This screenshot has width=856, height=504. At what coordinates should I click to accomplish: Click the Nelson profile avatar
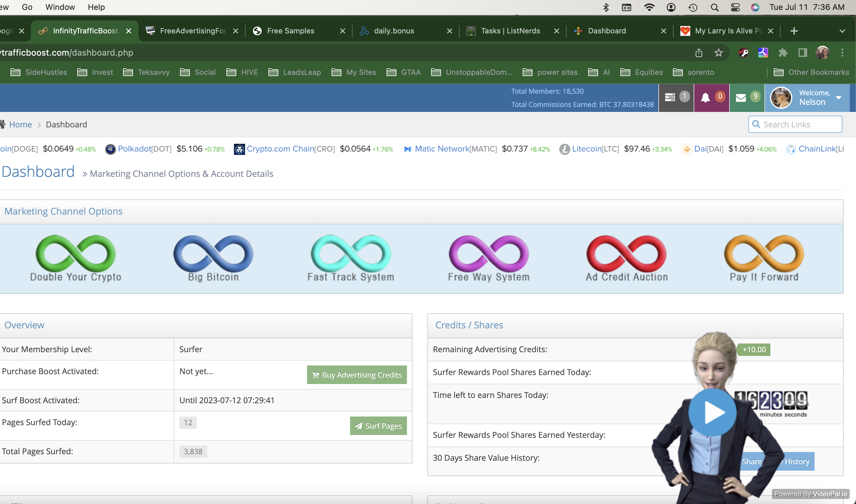coord(781,97)
